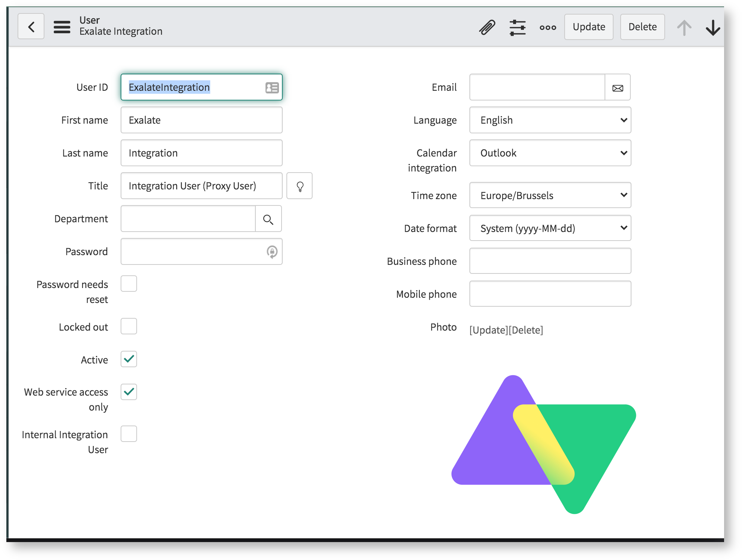This screenshot has height=560, width=742.
Task: Open the Time zone dropdown
Action: click(550, 195)
